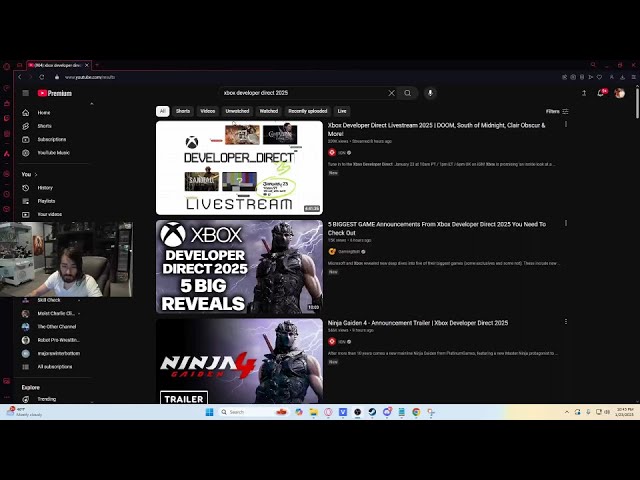Click the magnifier search button
Viewport: 640px width, 480px height.
click(408, 93)
